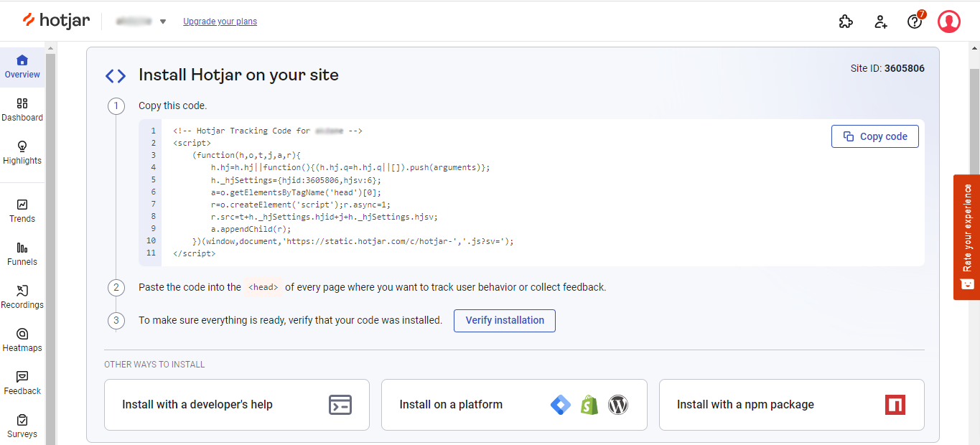Image resolution: width=980 pixels, height=445 pixels.
Task: Open the site selector dropdown arrow
Action: pos(163,22)
